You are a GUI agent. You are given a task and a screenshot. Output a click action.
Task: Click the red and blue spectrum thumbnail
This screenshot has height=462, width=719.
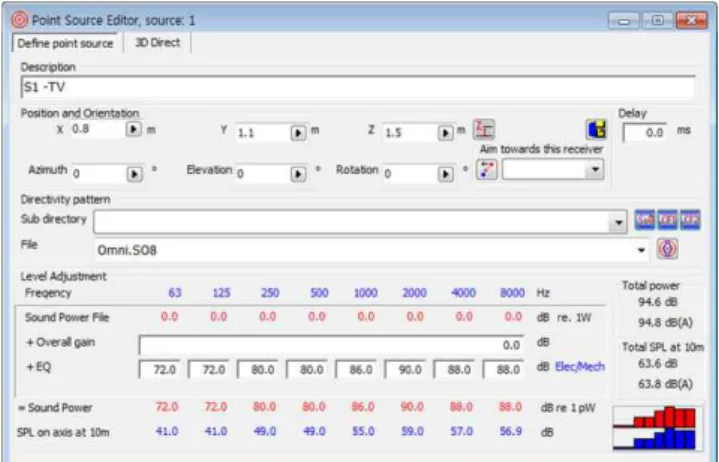pos(657,428)
